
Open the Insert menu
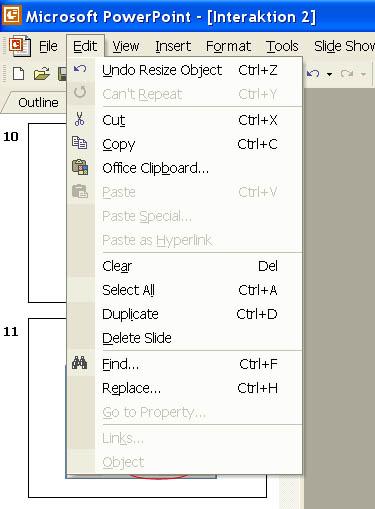click(x=173, y=46)
